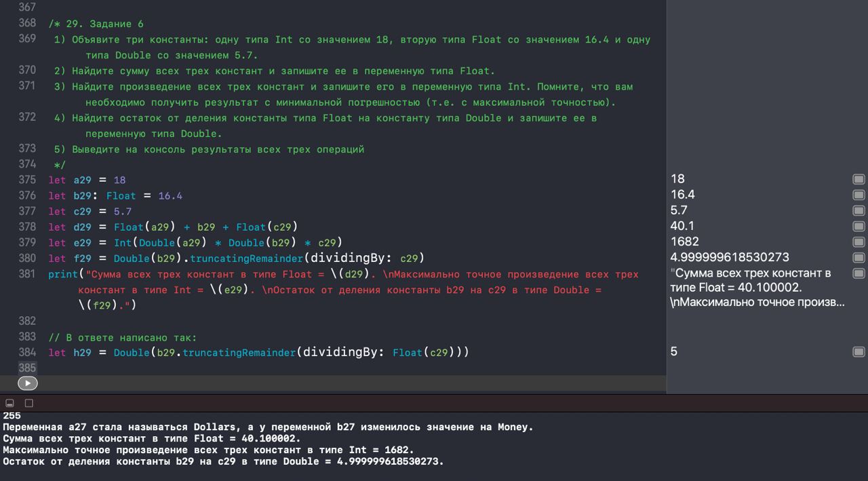Place cursor in 'let a29 = 18' line
Viewport: 868px width, 481px height.
87,180
